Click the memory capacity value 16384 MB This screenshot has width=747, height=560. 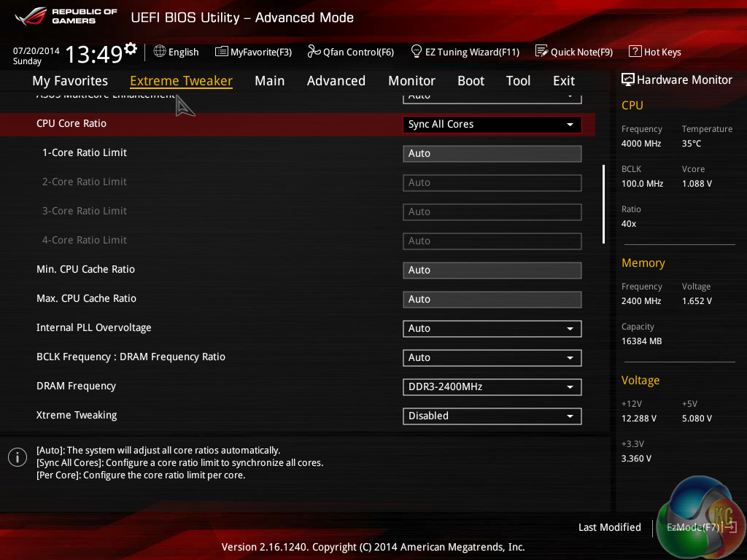[642, 341]
